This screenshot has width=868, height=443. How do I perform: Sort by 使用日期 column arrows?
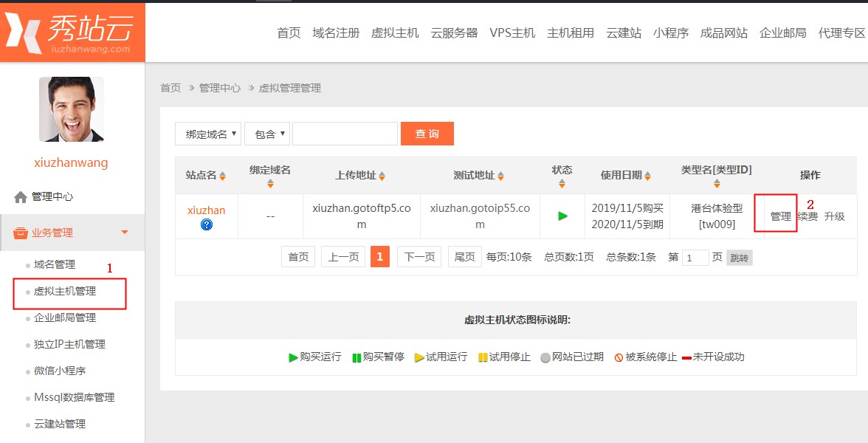(x=647, y=176)
